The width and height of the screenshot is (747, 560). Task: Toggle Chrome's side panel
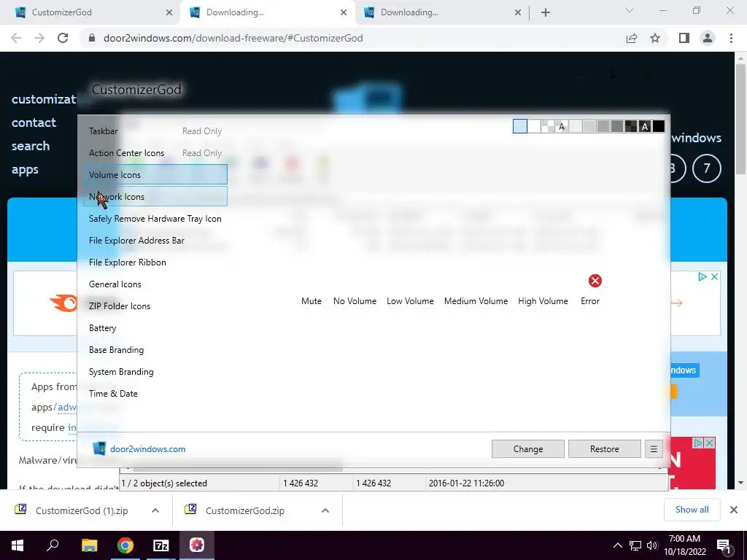point(684,38)
